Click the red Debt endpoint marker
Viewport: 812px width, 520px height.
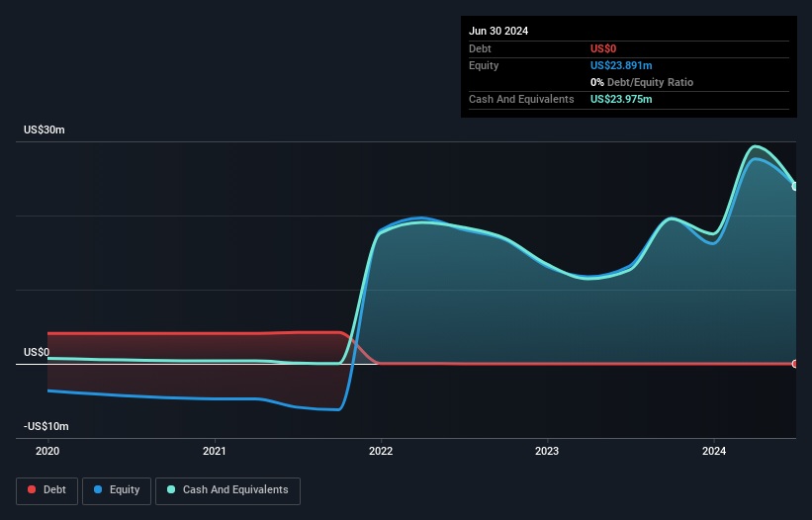pos(795,364)
